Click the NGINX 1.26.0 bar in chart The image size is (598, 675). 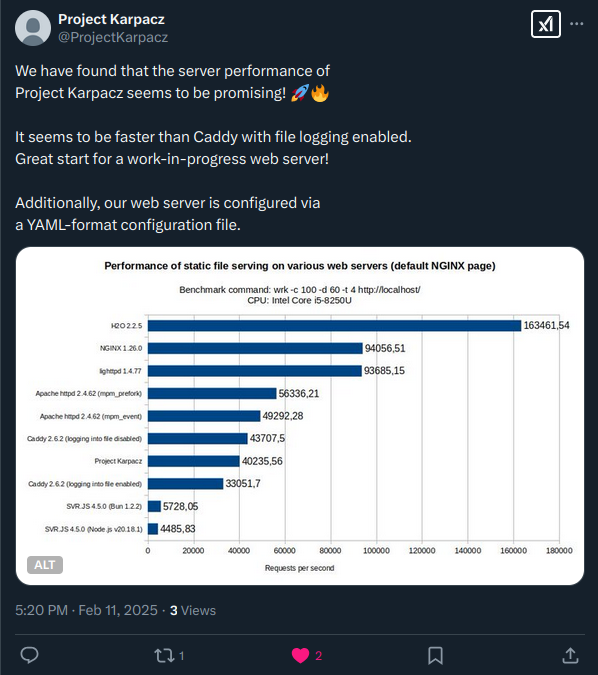[255, 348]
